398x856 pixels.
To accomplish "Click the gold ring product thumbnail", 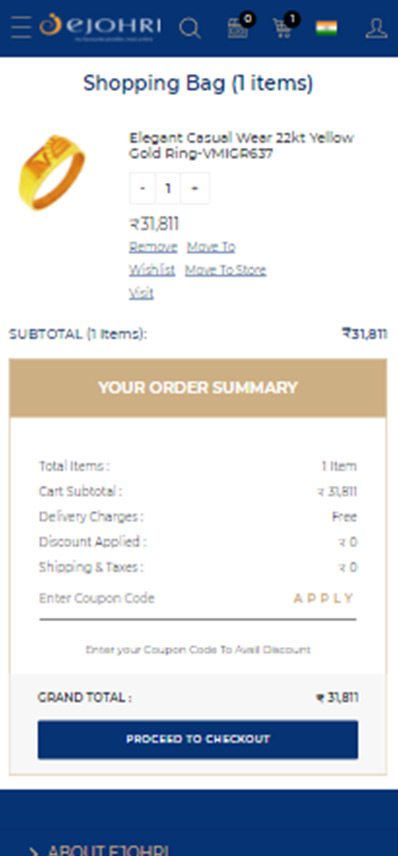I will coord(52,173).
